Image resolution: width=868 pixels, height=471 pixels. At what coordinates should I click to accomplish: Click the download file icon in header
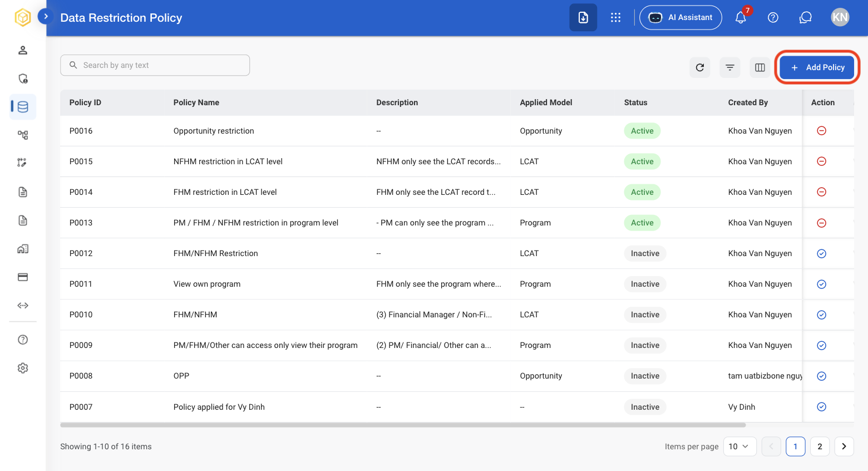click(583, 17)
